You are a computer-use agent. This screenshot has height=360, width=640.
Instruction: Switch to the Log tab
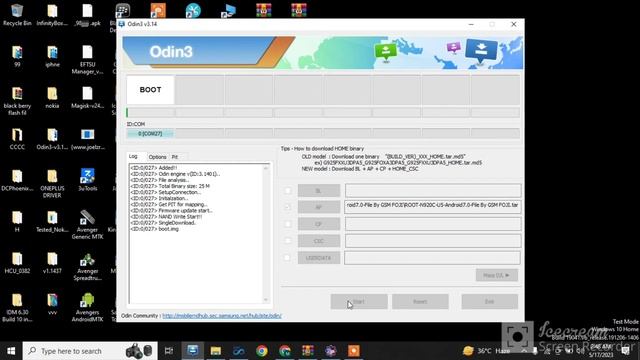point(133,156)
